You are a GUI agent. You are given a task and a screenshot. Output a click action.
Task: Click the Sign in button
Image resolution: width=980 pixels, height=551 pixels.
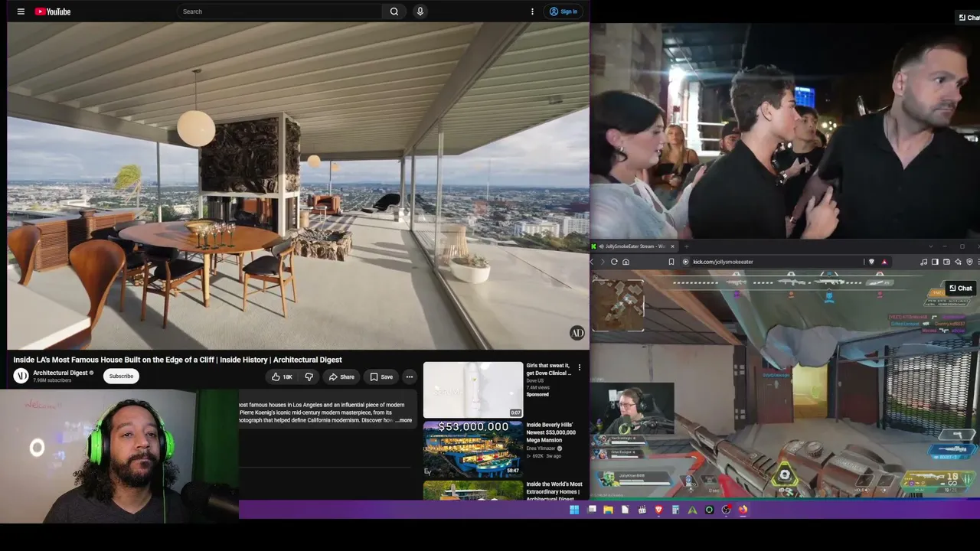(x=563, y=11)
